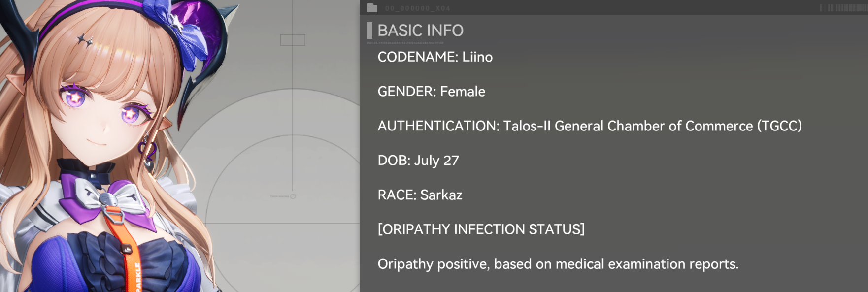Click the RACE: Sarkaz entry
The width and height of the screenshot is (868, 292).
click(420, 195)
